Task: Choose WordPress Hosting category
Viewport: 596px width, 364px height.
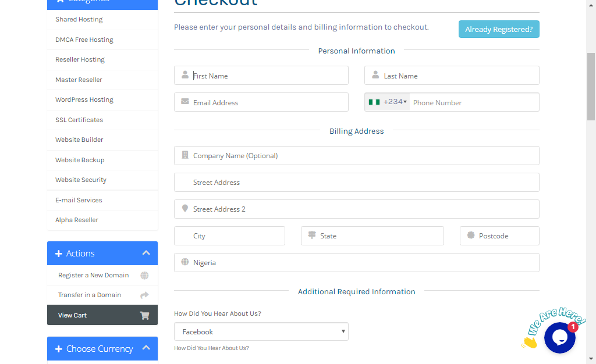Action: point(102,100)
